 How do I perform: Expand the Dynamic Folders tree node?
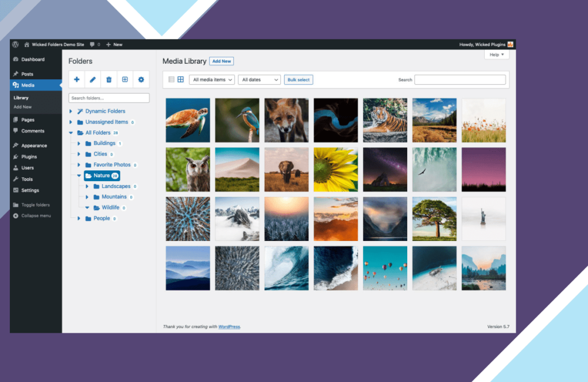tap(71, 111)
